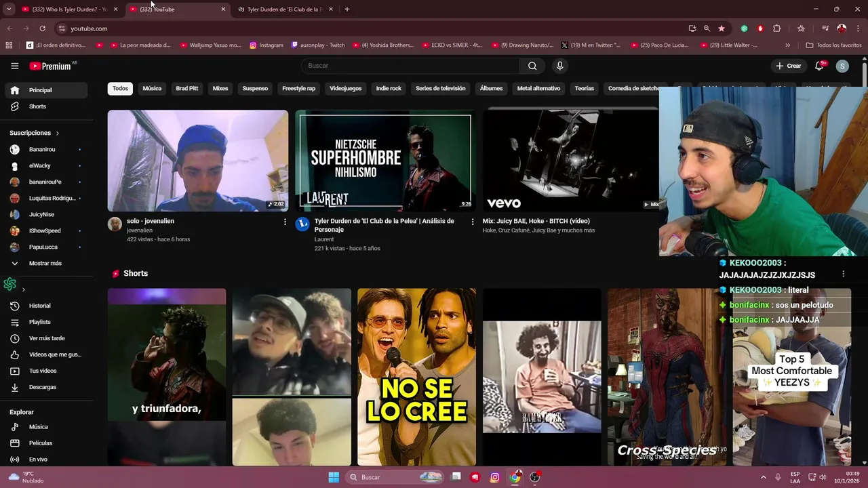The image size is (868, 488).
Task: Open the YouTube hamburger guide menu
Action: pyautogui.click(x=14, y=66)
